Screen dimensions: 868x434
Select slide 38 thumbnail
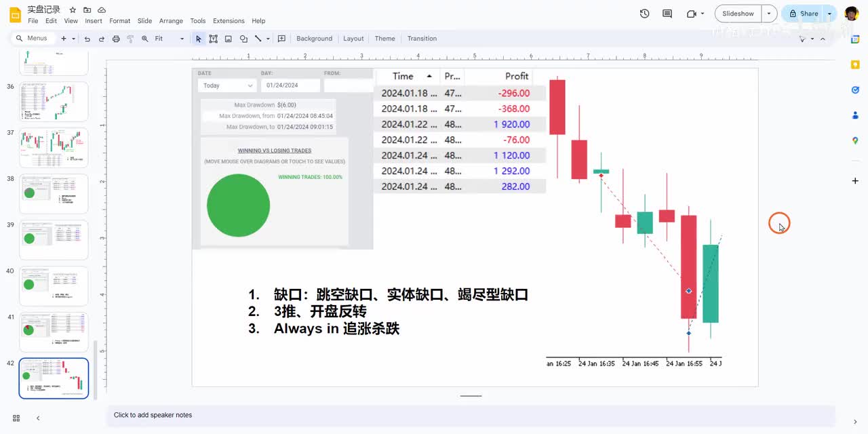click(x=54, y=194)
